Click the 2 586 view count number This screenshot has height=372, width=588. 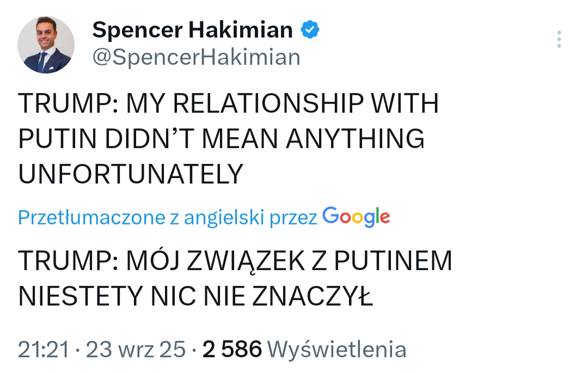click(x=232, y=349)
